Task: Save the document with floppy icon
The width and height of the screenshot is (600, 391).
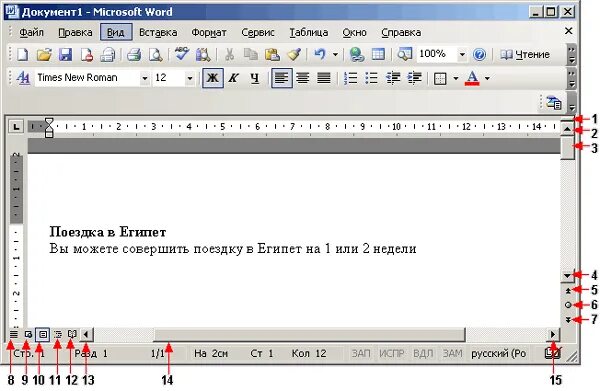Action: pyautogui.click(x=65, y=54)
